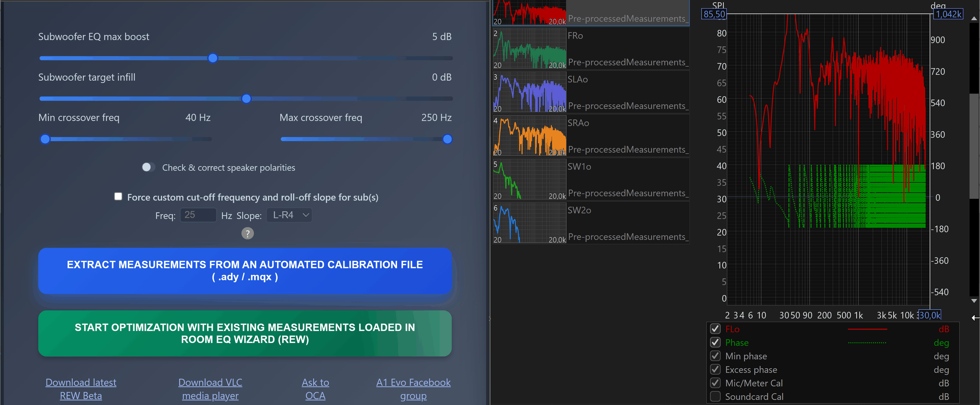Open the Slope L-R4 dropdown
Screen dimensions: 980x405
pyautogui.click(x=289, y=215)
